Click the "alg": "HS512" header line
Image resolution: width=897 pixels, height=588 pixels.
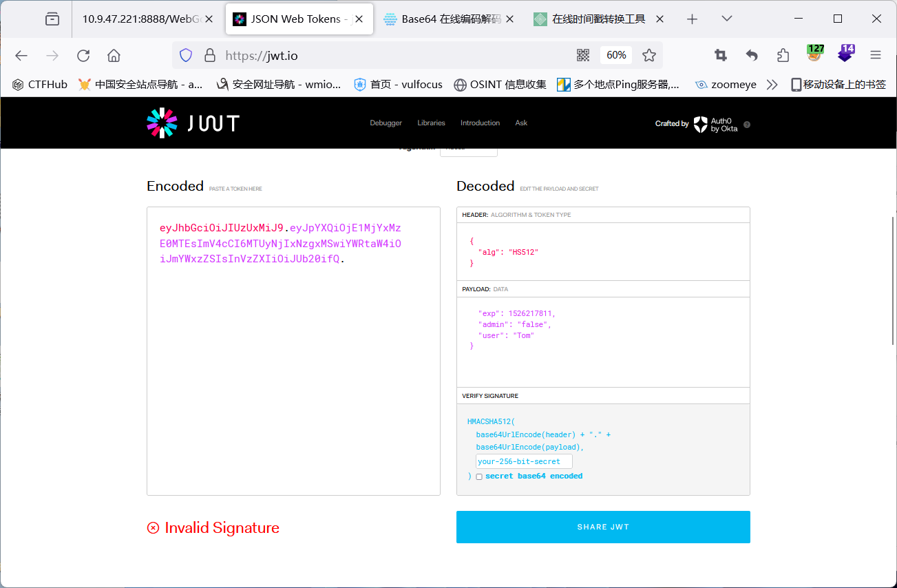[508, 252]
